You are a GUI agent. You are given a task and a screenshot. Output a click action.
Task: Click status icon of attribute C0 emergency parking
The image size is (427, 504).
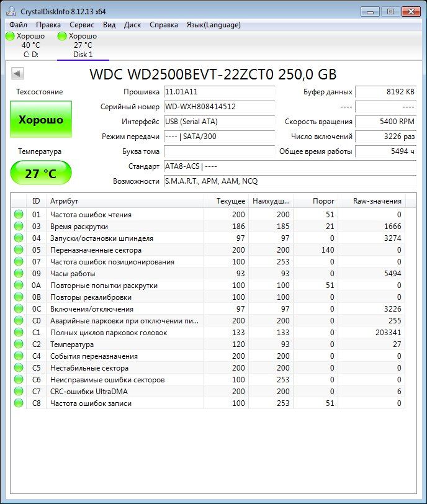19,320
